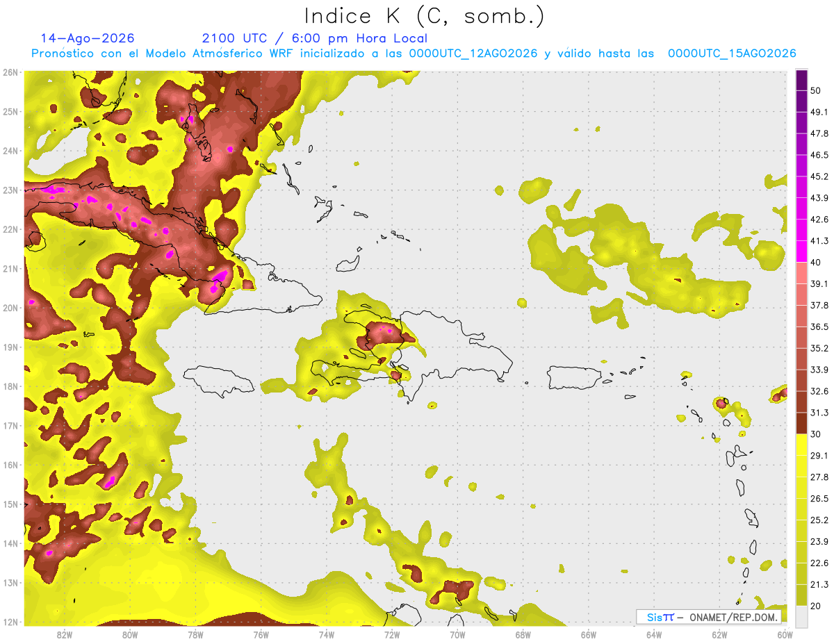834x644 pixels.
Task: Click the "31.3" colorbar label
Action: tap(819, 413)
